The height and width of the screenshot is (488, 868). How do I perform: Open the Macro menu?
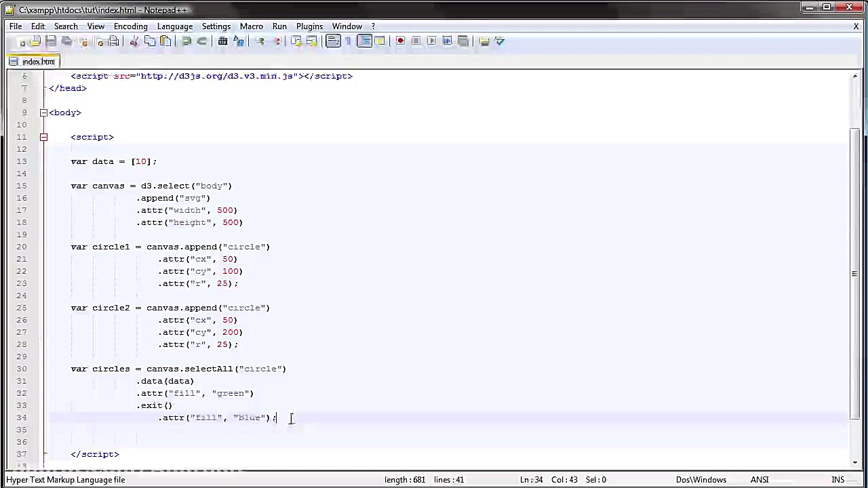tap(251, 26)
